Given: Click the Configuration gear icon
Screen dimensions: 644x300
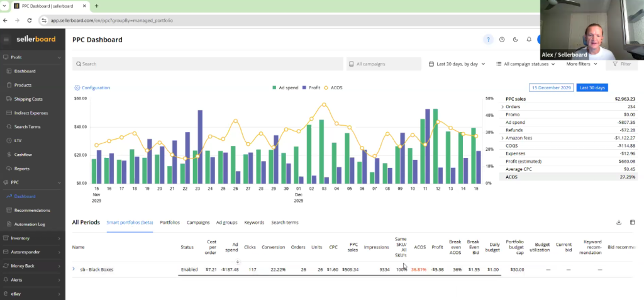Looking at the screenshot, I should click(77, 88).
